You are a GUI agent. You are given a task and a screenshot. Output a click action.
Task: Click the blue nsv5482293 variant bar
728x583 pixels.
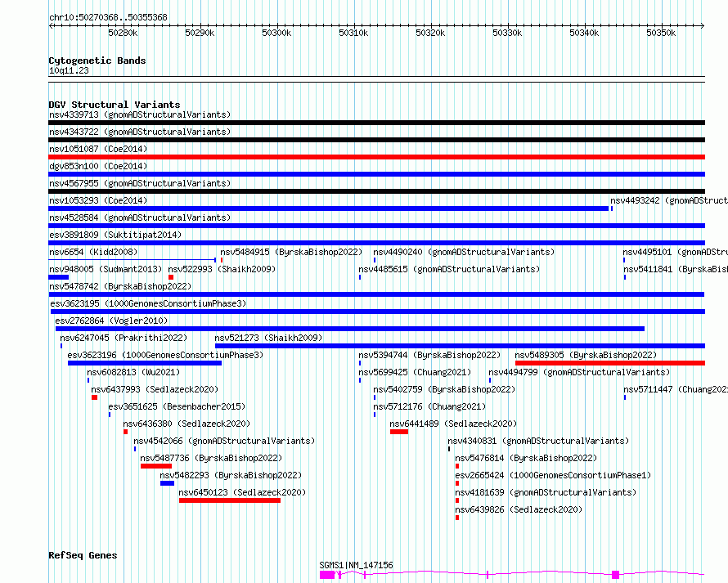click(x=167, y=483)
